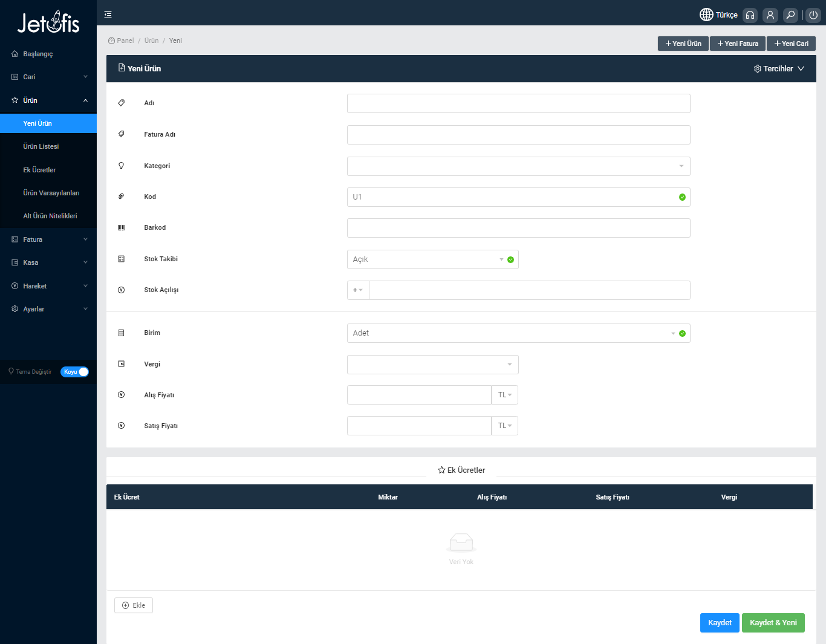Focus the Adı input field

[518, 103]
